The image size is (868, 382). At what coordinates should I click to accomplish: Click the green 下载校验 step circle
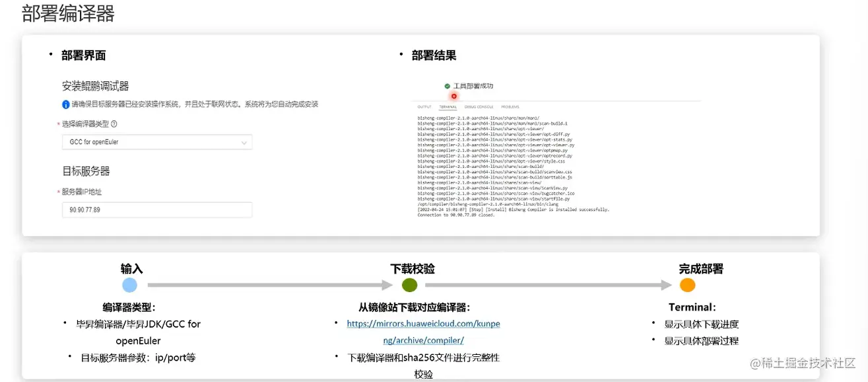(409, 285)
